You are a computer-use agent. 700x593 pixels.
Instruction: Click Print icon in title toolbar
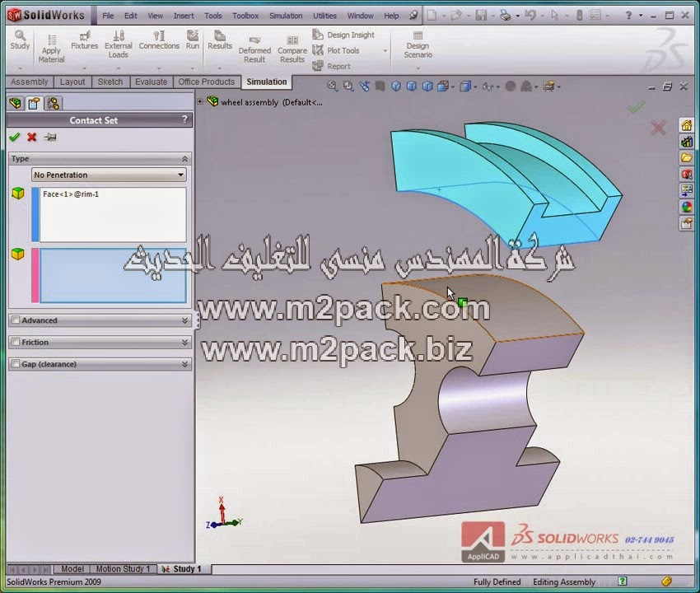tap(505, 16)
